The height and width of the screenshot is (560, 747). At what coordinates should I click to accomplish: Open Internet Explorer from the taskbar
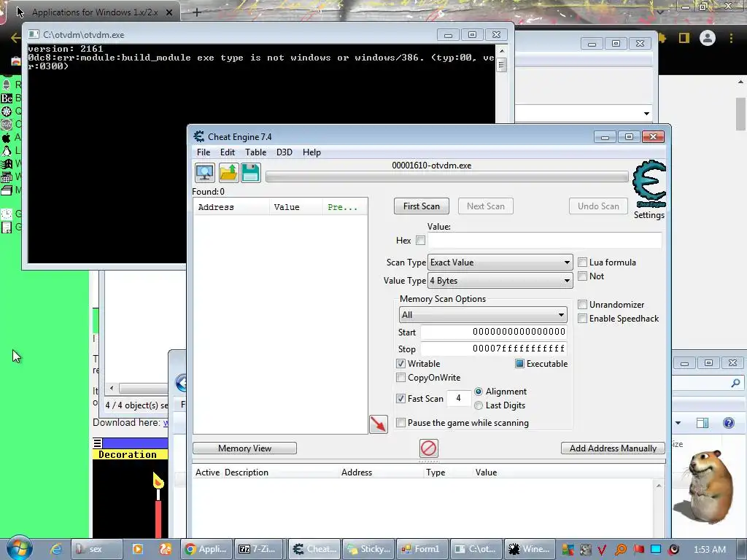click(x=56, y=549)
